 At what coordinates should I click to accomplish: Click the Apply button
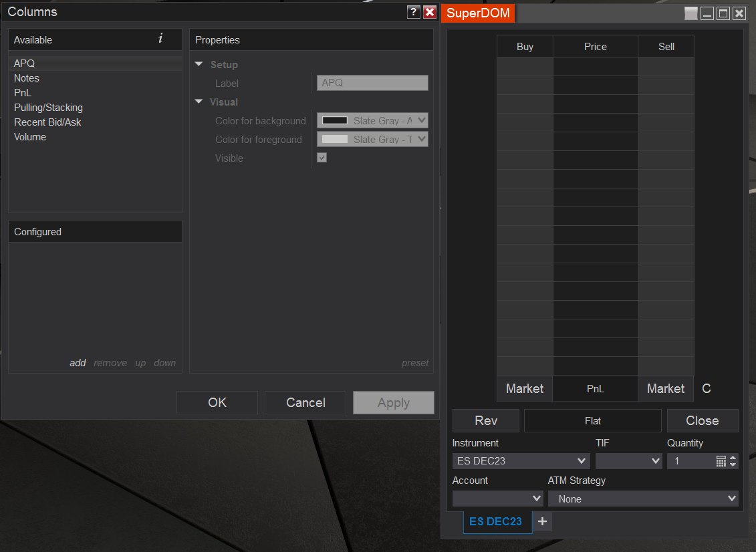pyautogui.click(x=394, y=402)
